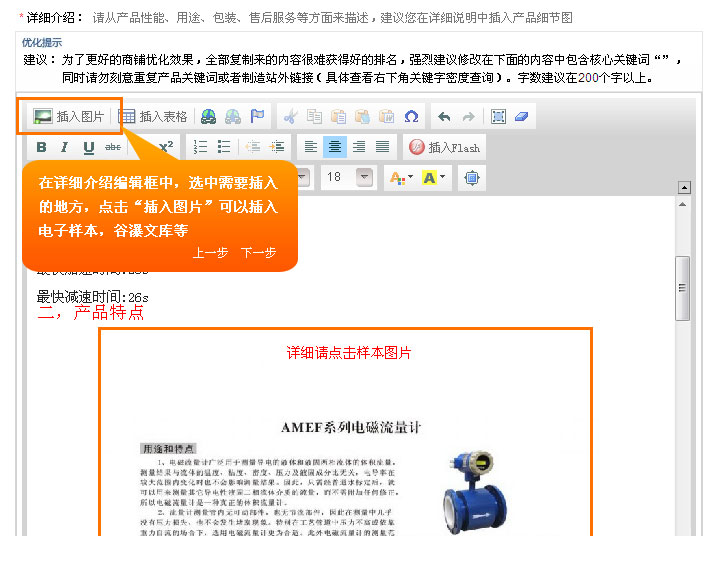
Task: Click the AMEF flowmeter sample image
Action: click(x=345, y=470)
